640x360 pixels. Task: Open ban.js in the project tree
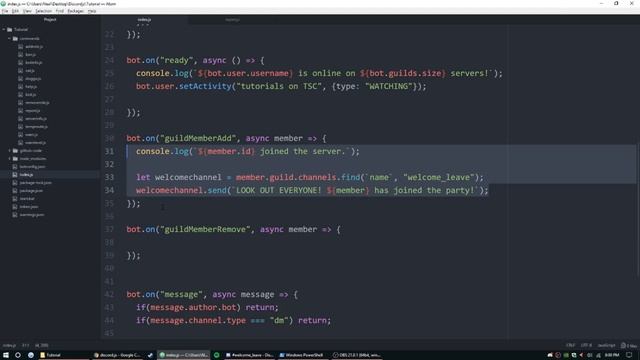pos(30,54)
